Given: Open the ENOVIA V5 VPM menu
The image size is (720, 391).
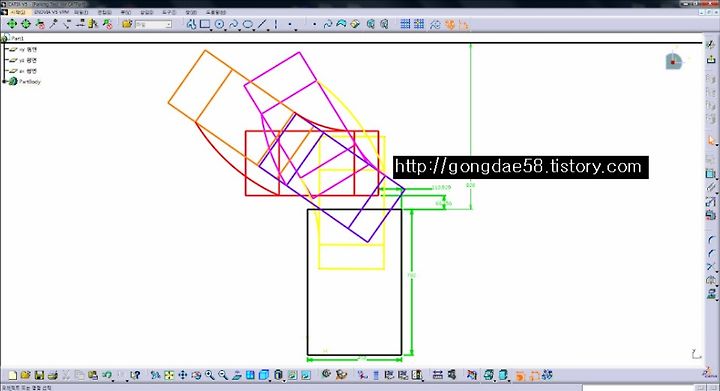Looking at the screenshot, I should coord(51,11).
